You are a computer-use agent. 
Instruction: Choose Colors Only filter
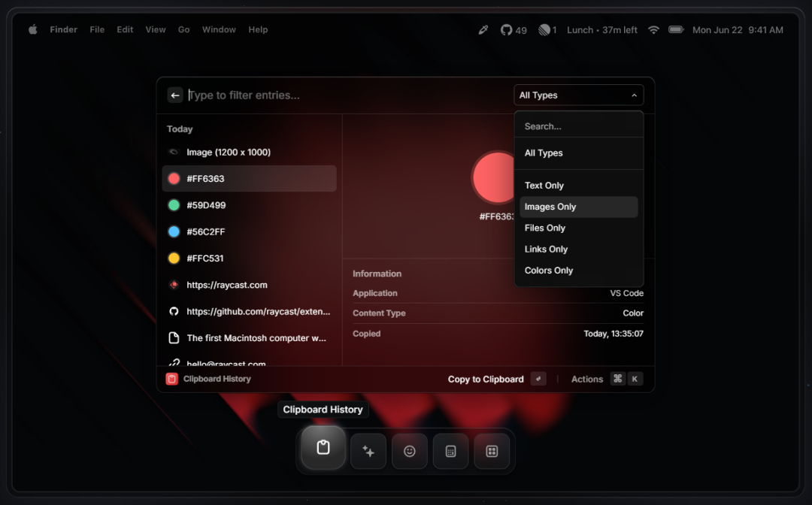pos(578,270)
